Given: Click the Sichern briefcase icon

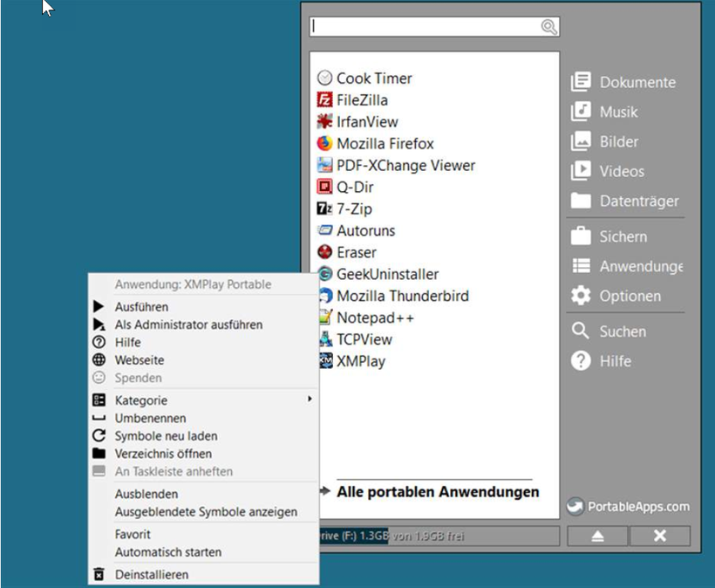Looking at the screenshot, I should tap(581, 236).
